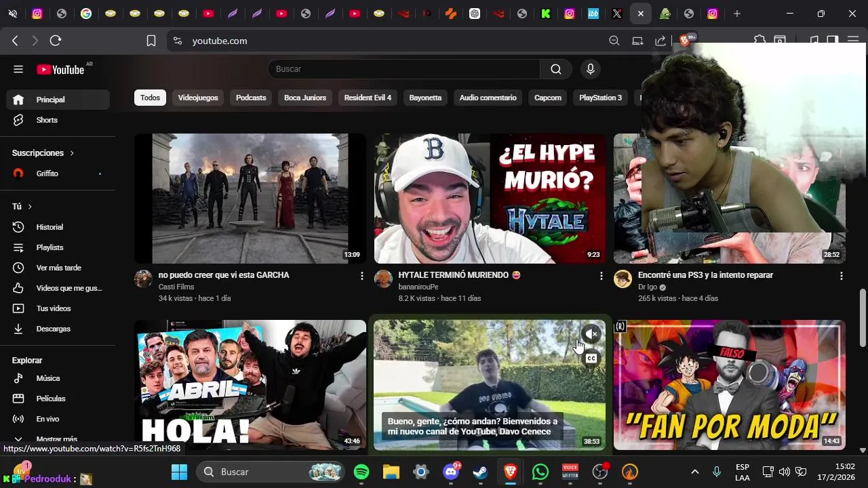This screenshot has height=488, width=868.
Task: Open more options for PS3 video
Action: click(841, 276)
